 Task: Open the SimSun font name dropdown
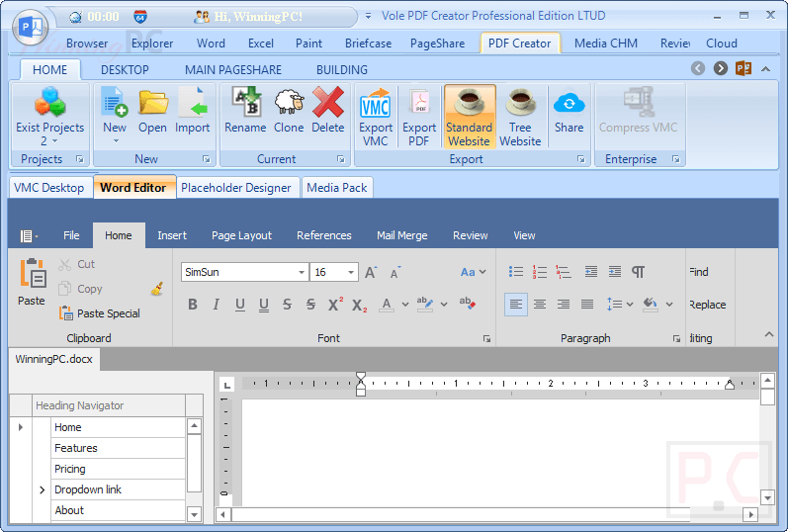pyautogui.click(x=301, y=272)
